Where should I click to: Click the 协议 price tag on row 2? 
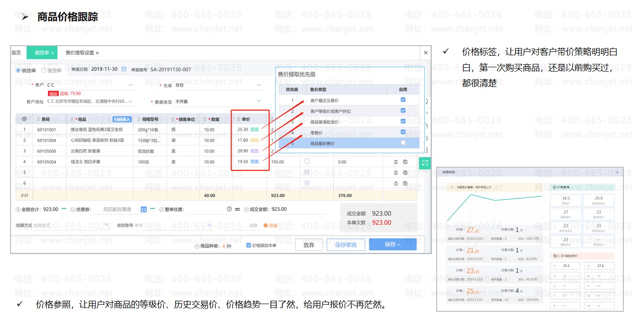click(x=254, y=140)
